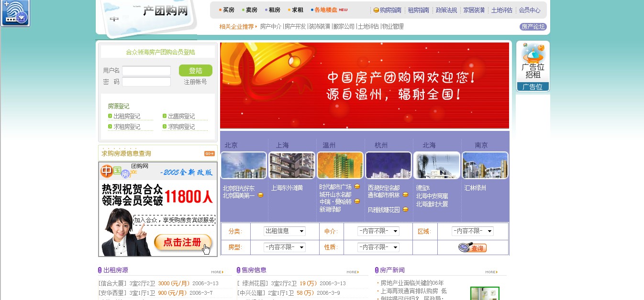
Task: Click the 查询 magnifier search button
Action: (472, 247)
